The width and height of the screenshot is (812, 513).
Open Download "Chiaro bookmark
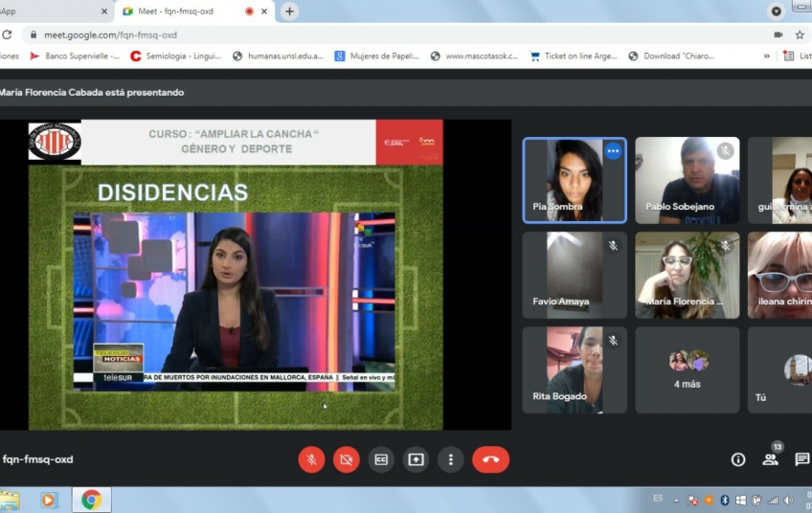tap(671, 56)
